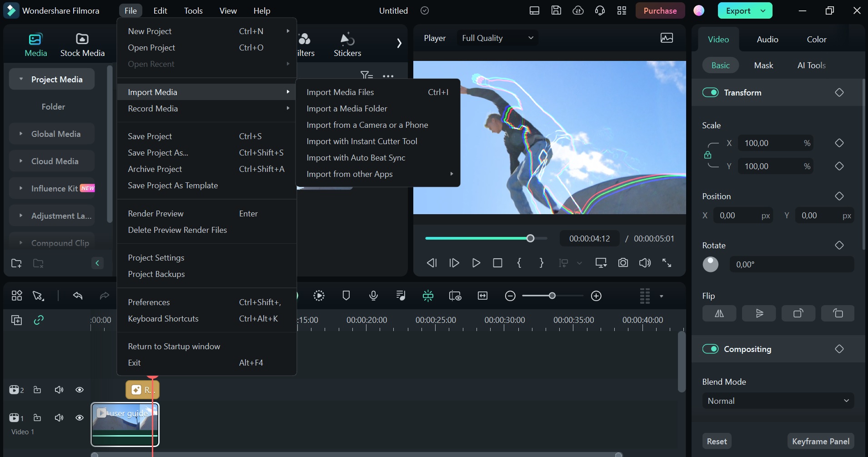Hide Video 1 track using eye icon
Image resolution: width=868 pixels, height=457 pixels.
[x=80, y=417]
